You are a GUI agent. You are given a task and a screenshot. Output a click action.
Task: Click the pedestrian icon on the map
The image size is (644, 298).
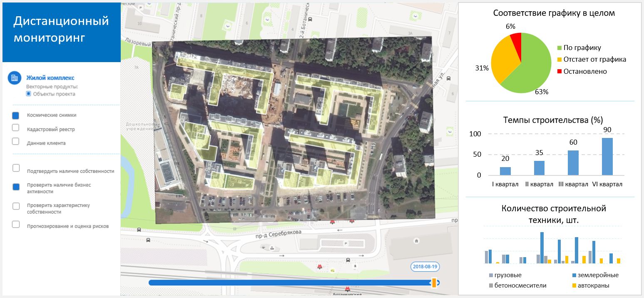pyautogui.click(x=355, y=265)
